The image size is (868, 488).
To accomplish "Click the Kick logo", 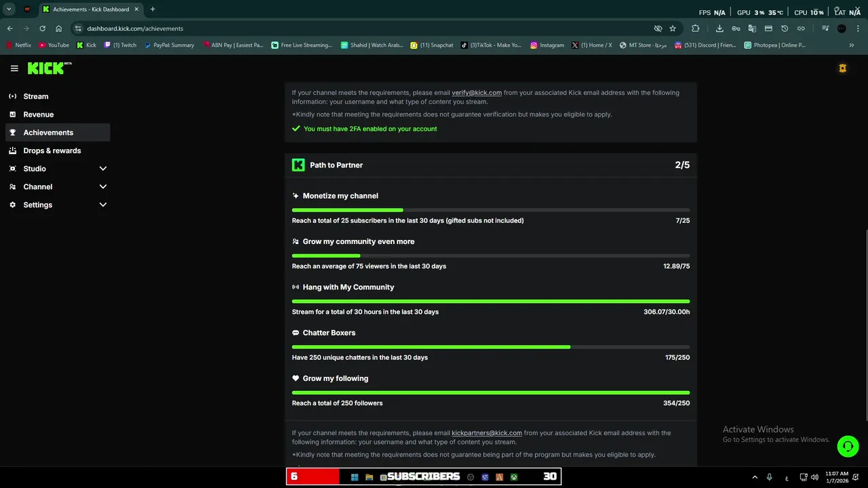I will coord(49,68).
